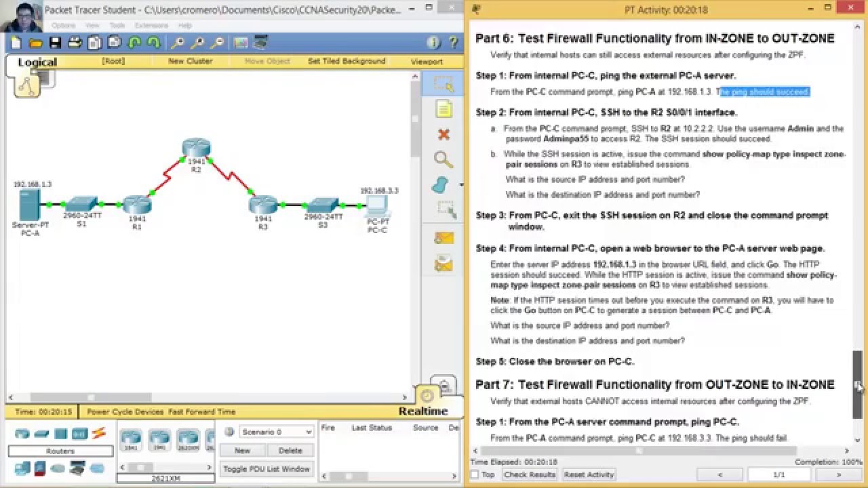Print using the printer toolbar icon
The width and height of the screenshot is (868, 488).
click(x=75, y=43)
